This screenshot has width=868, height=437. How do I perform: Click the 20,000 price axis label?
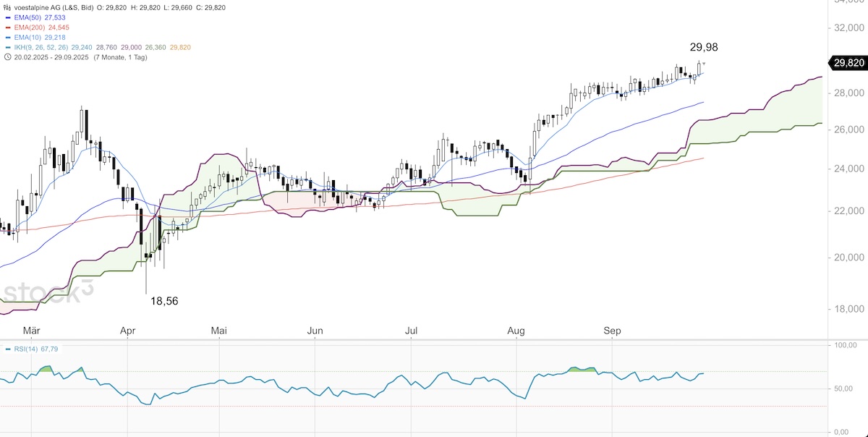[850, 257]
